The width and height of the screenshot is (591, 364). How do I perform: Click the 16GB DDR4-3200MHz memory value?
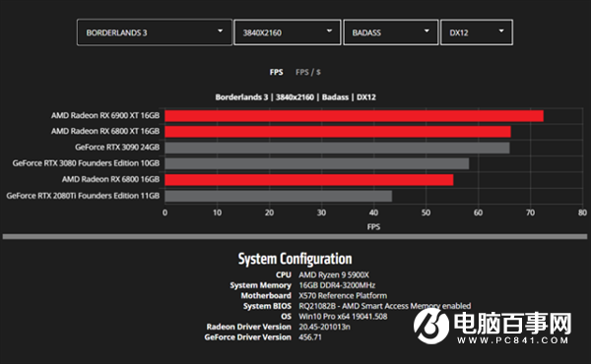[x=337, y=285]
